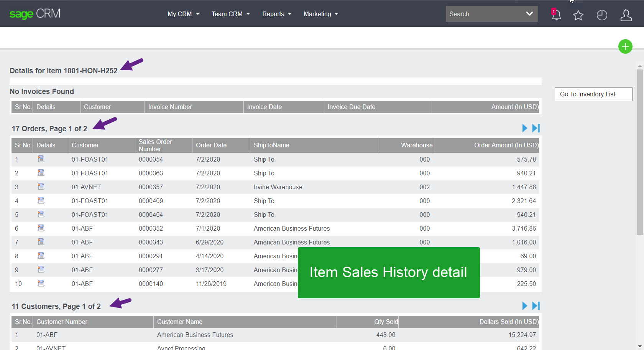644x350 pixels.
Task: Open the Team CRM menu
Action: [x=230, y=14]
